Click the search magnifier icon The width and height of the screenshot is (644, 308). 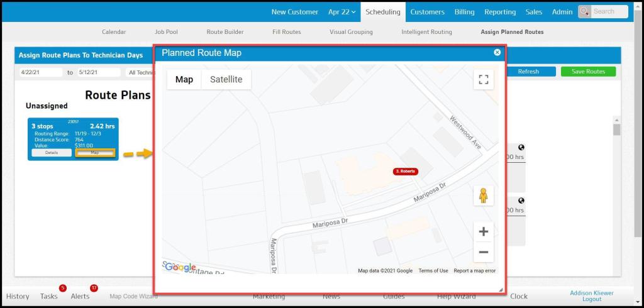pyautogui.click(x=585, y=12)
